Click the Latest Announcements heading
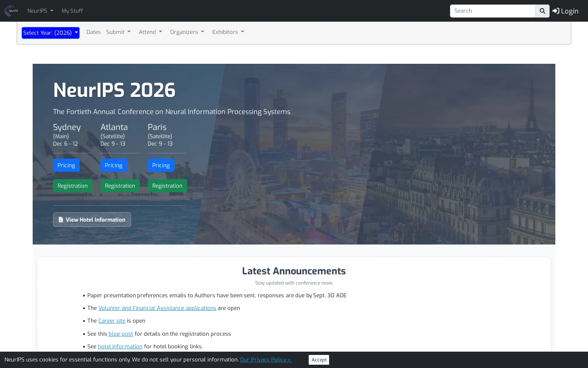This screenshot has width=588, height=368. 294,271
